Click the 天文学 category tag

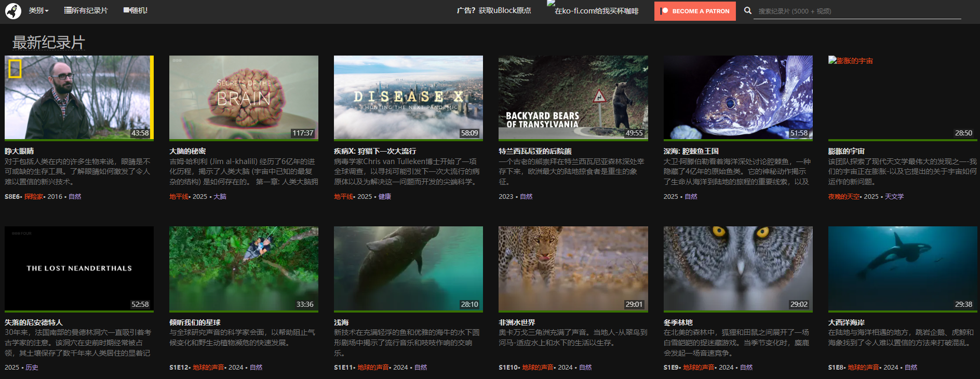[894, 197]
